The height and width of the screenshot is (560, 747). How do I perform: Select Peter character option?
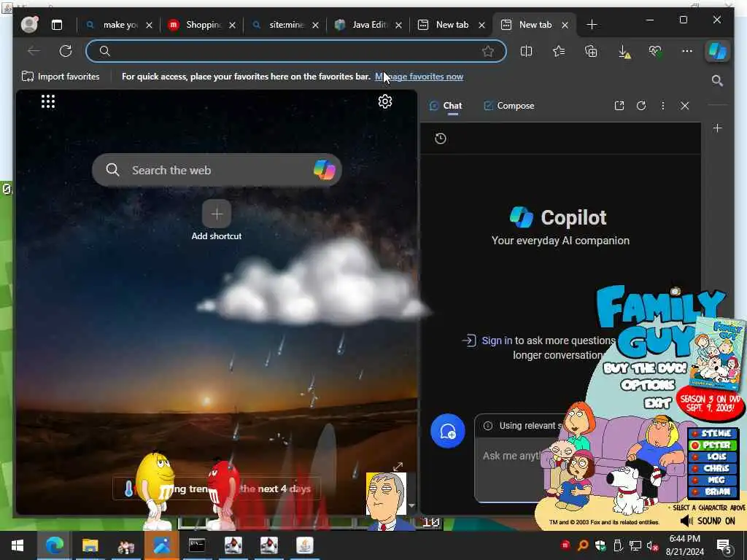tap(712, 446)
